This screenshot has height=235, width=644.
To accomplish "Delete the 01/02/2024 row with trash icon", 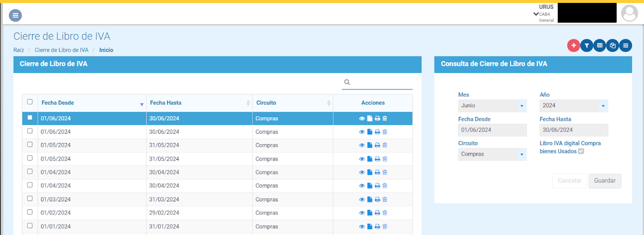I will tap(385, 213).
